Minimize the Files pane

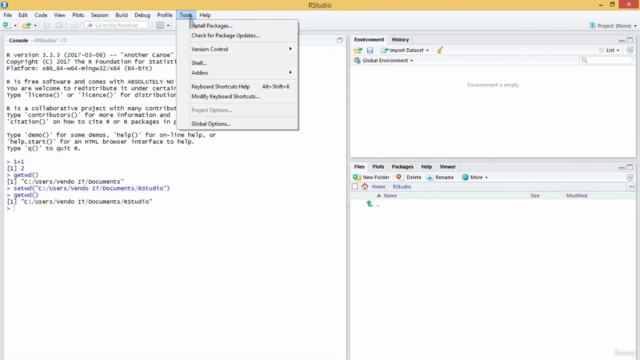pos(621,167)
